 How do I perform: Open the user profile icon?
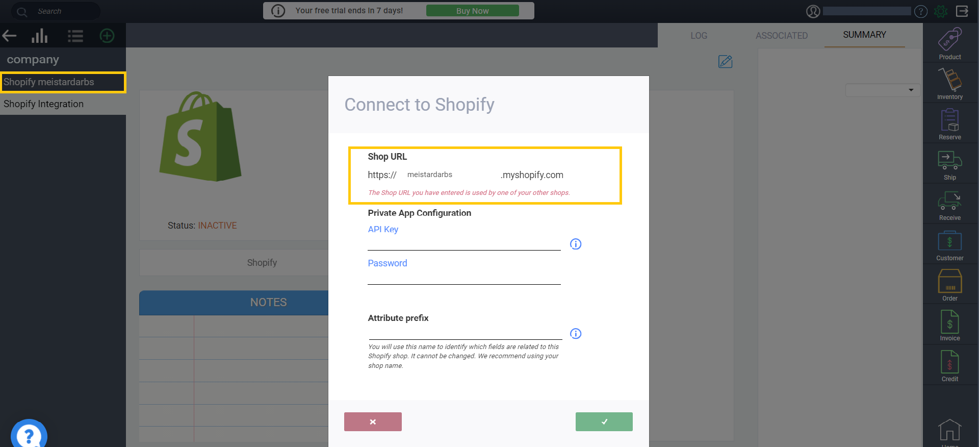813,11
